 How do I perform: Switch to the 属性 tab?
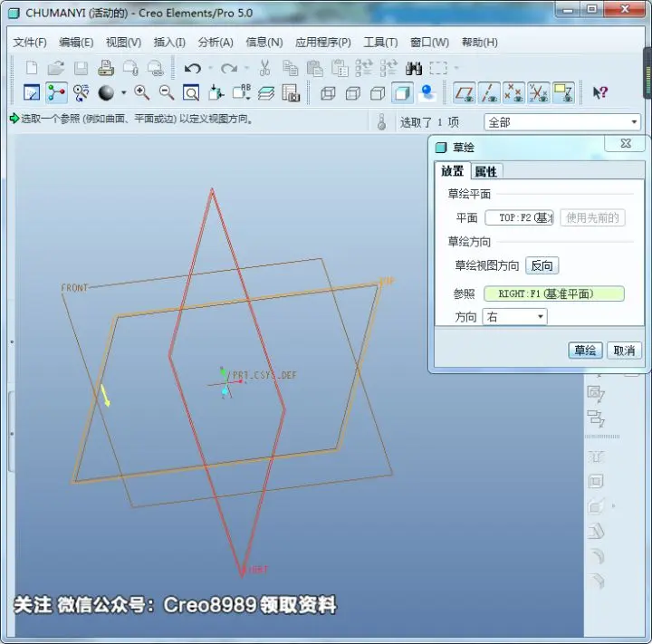pos(486,171)
